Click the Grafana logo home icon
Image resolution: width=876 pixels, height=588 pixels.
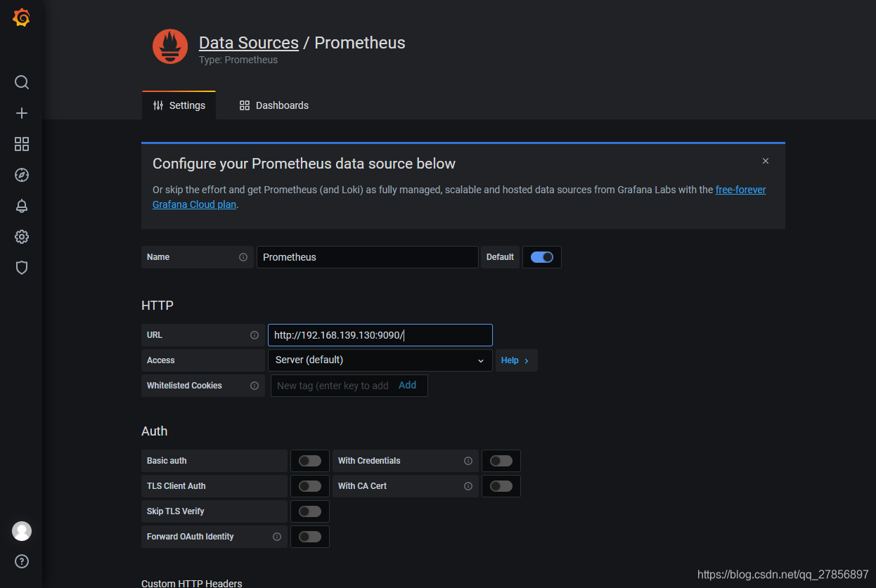pyautogui.click(x=22, y=18)
